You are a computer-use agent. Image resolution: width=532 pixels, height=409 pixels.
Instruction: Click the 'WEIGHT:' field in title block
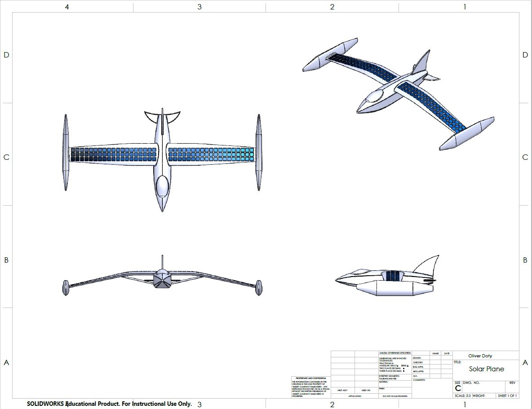click(x=479, y=396)
